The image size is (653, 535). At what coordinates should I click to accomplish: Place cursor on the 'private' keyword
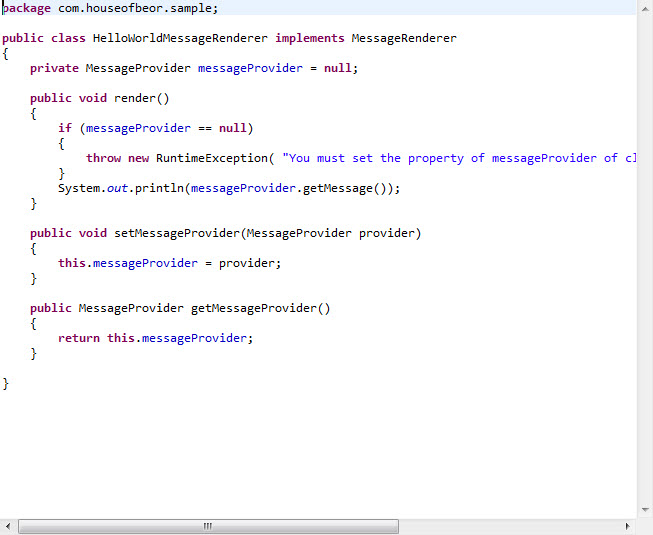[x=54, y=68]
